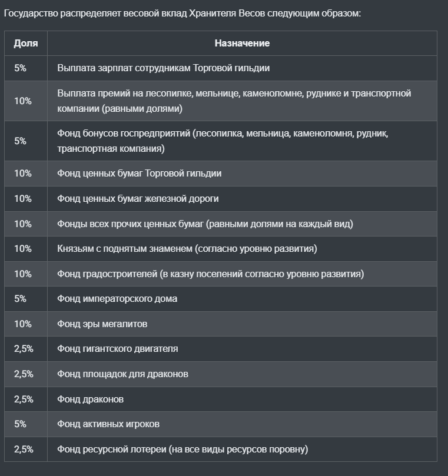Viewport: 448px width, 476px height.
Task: Click the "Князьям с поднятым знаменем" row
Action: [187, 248]
